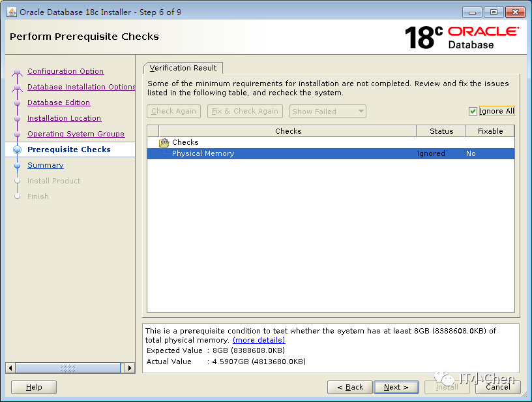This screenshot has height=402, width=532.
Task: Click the Expected Value 8GB text
Action: (x=248, y=350)
